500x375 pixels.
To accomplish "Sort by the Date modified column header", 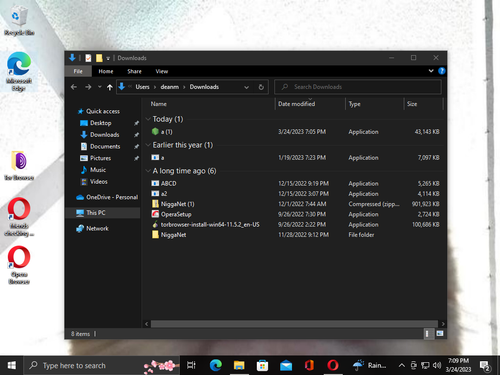I will click(x=296, y=104).
